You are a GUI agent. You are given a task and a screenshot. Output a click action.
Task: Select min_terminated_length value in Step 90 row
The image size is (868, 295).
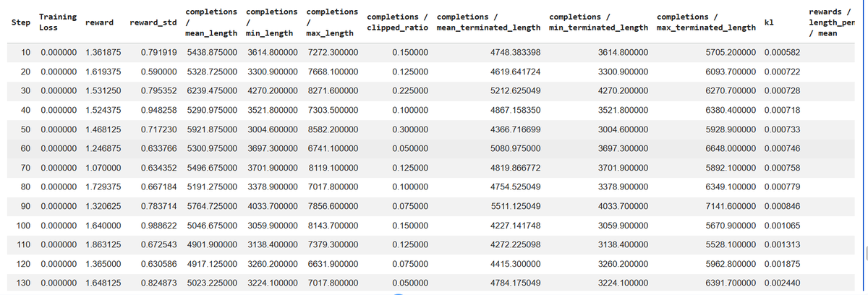tap(624, 207)
